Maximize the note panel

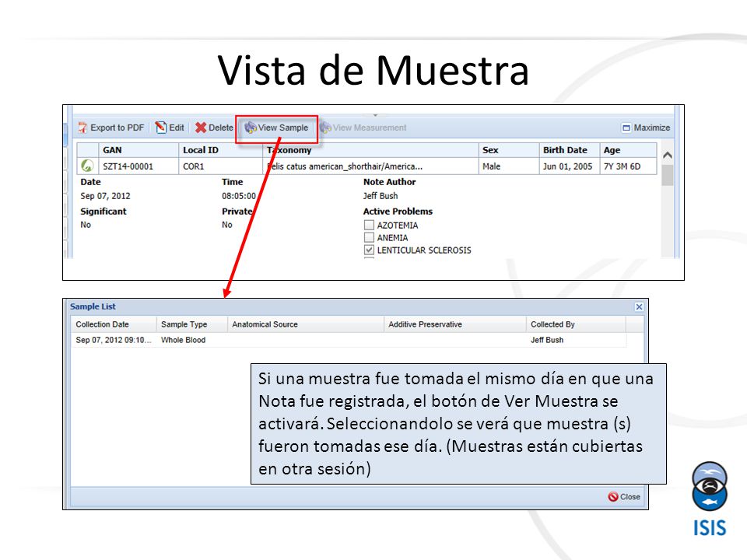click(646, 128)
